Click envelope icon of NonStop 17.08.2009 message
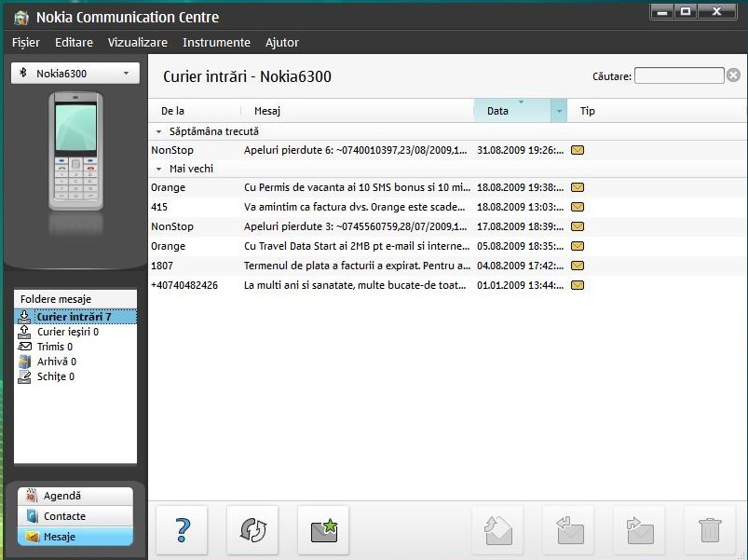748x560 pixels. [x=578, y=226]
